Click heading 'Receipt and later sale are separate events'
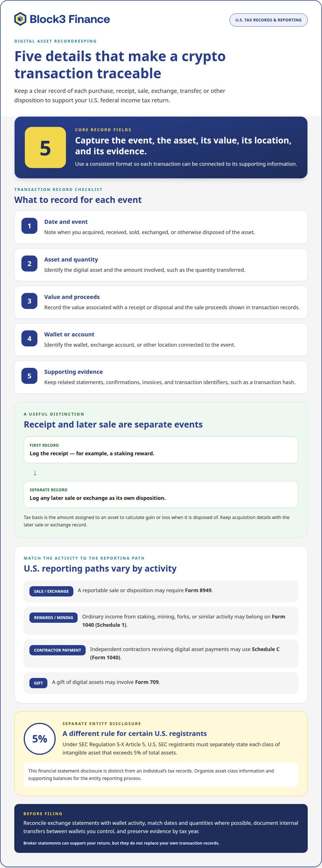This screenshot has width=322, height=868. pyautogui.click(x=113, y=424)
